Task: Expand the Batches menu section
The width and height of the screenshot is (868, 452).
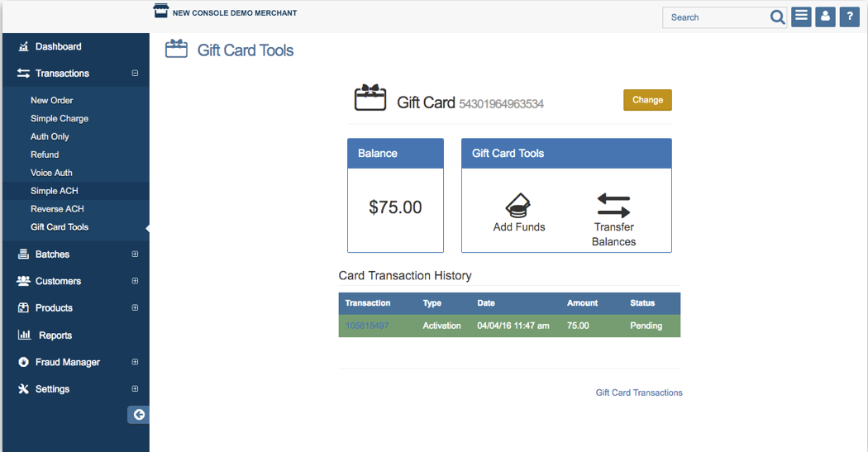Action: (x=135, y=254)
